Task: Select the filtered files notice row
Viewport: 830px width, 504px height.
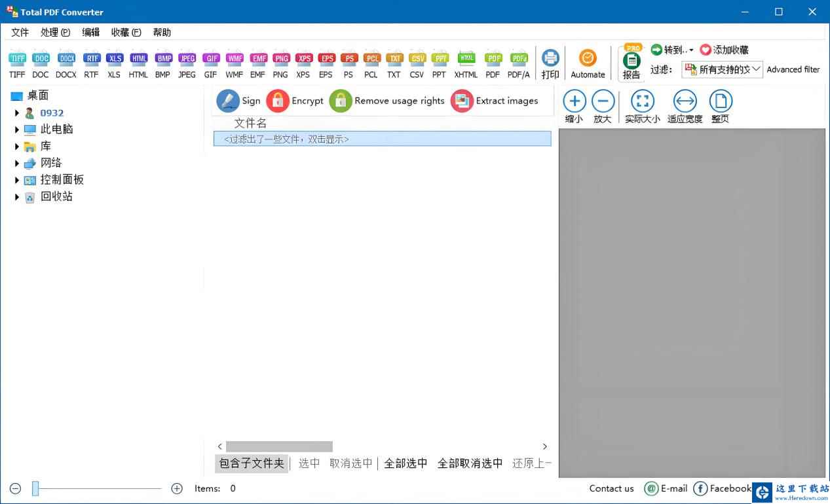Action: point(383,139)
